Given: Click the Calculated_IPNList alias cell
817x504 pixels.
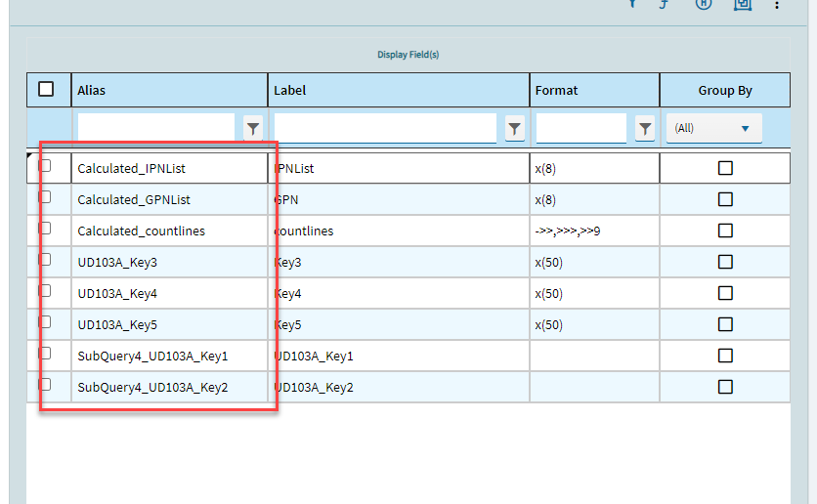Looking at the screenshot, I should coord(169,168).
